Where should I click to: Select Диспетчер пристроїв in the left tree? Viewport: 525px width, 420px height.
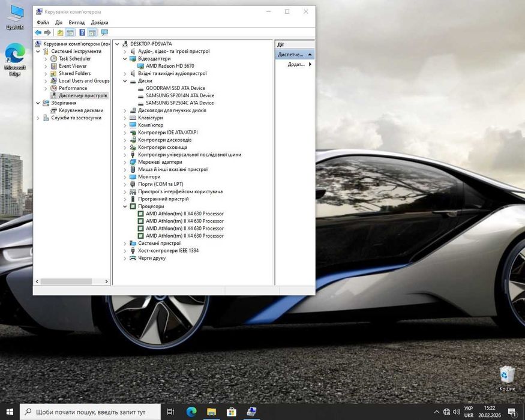point(83,95)
